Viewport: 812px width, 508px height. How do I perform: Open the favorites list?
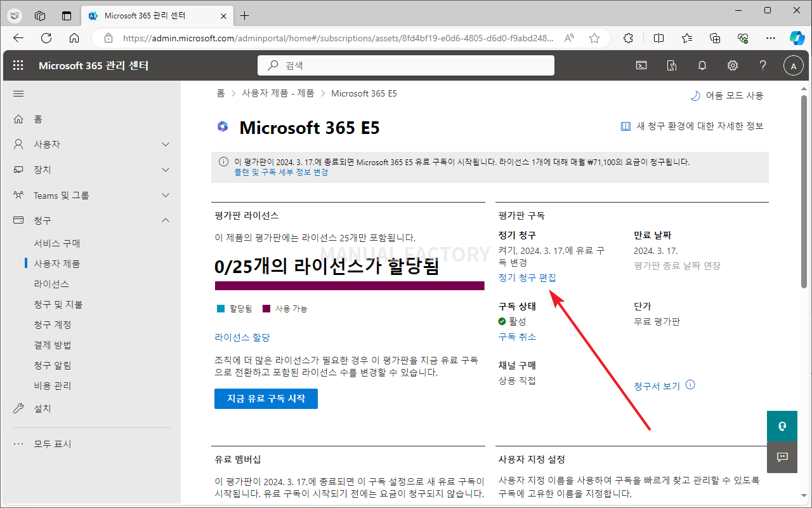[x=687, y=38]
